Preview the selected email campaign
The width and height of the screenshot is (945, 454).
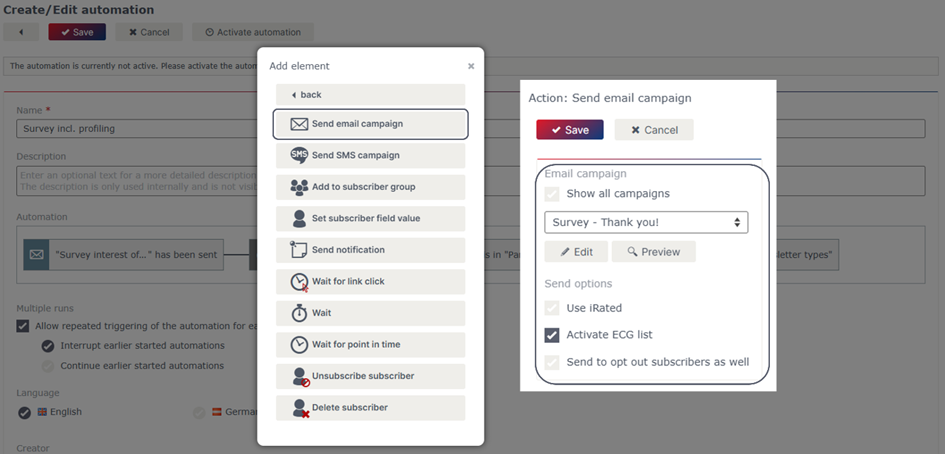click(653, 252)
